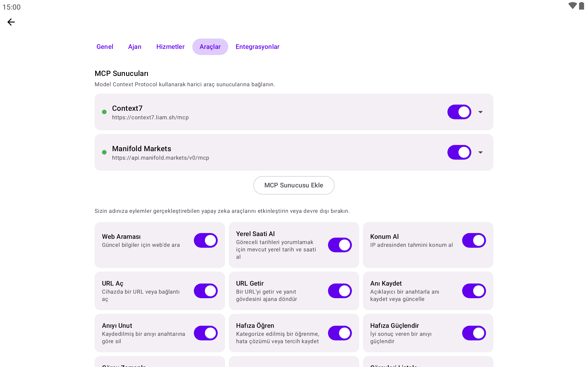The width and height of the screenshot is (588, 367).
Task: Click the MCP Sunucusu Ekle button
Action: [294, 185]
